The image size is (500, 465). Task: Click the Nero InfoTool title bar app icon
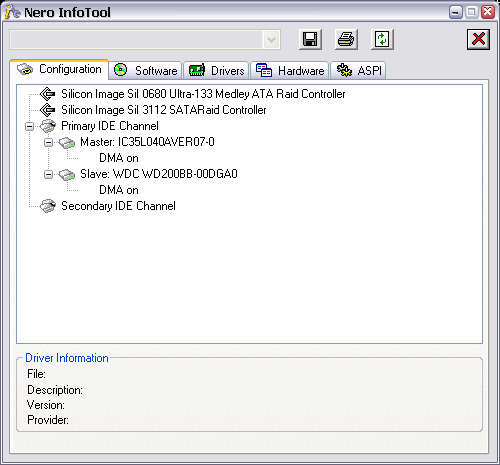click(12, 12)
